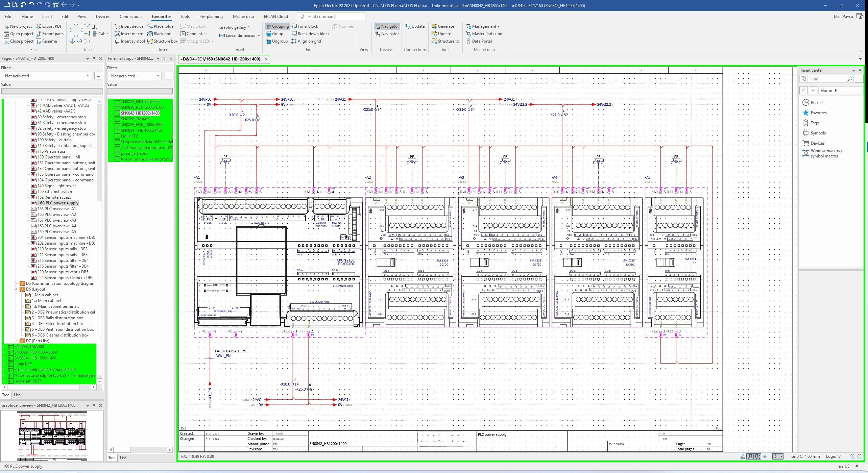The image size is (868, 473).
Task: Click the Graphical preview page thumbnail
Action: tap(52, 436)
